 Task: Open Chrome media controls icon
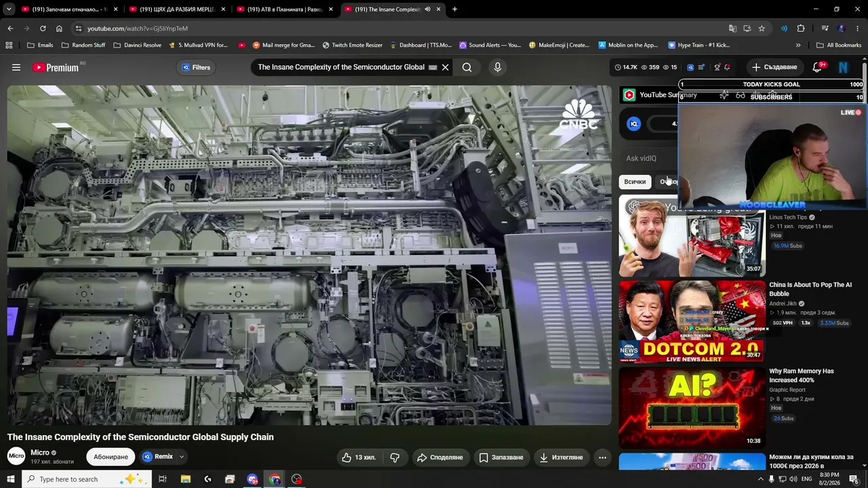tap(825, 28)
